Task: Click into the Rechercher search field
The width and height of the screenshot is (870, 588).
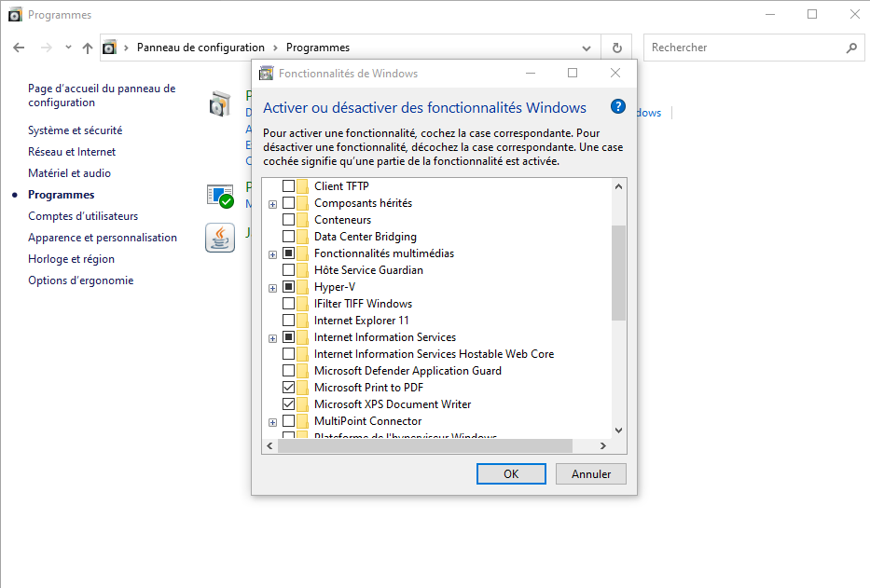Action: [744, 48]
